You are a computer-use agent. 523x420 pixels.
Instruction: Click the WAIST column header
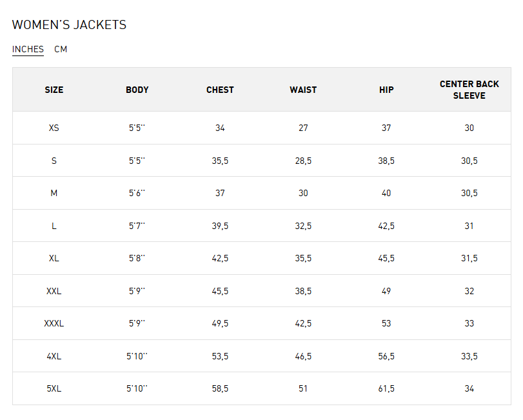click(x=303, y=90)
